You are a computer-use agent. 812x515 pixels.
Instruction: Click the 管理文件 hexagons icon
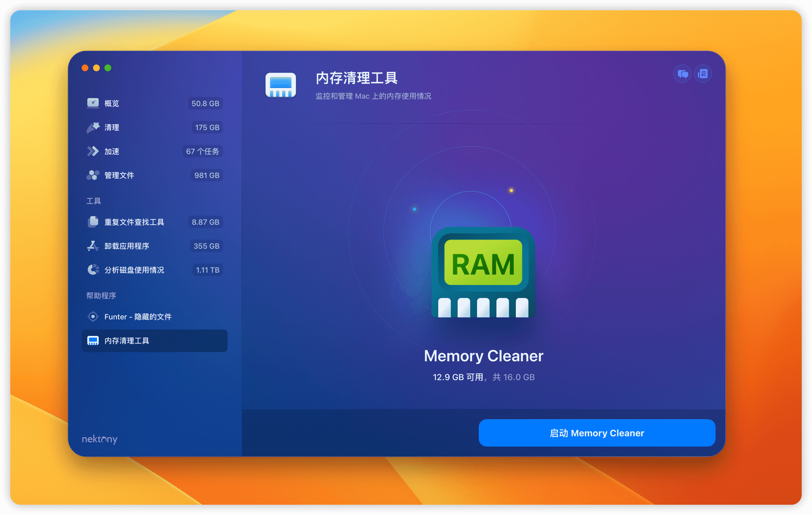[x=93, y=175]
